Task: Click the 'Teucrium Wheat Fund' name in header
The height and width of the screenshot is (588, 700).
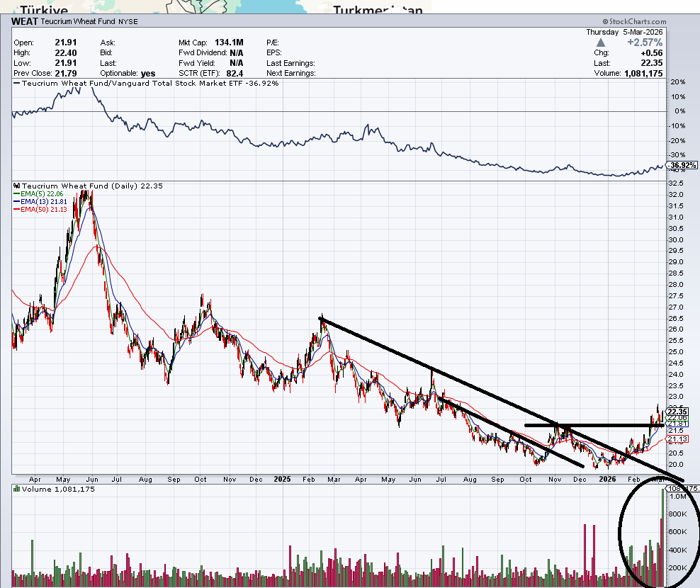Action: (78, 21)
